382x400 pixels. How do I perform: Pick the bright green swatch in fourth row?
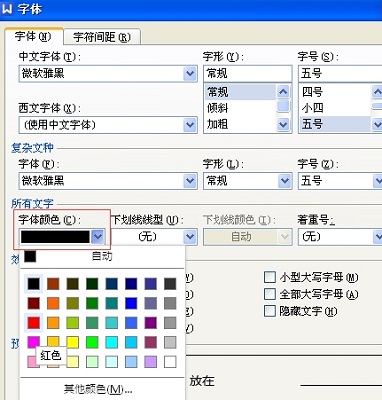pyautogui.click(x=92, y=342)
